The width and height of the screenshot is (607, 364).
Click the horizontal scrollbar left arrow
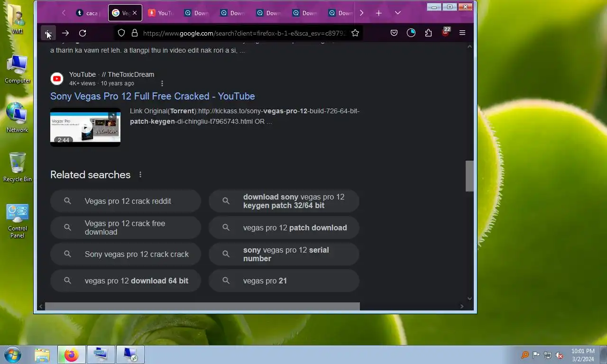click(41, 307)
